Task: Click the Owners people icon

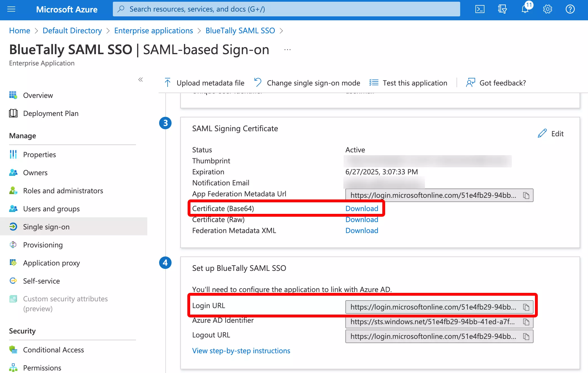Action: [x=13, y=173]
